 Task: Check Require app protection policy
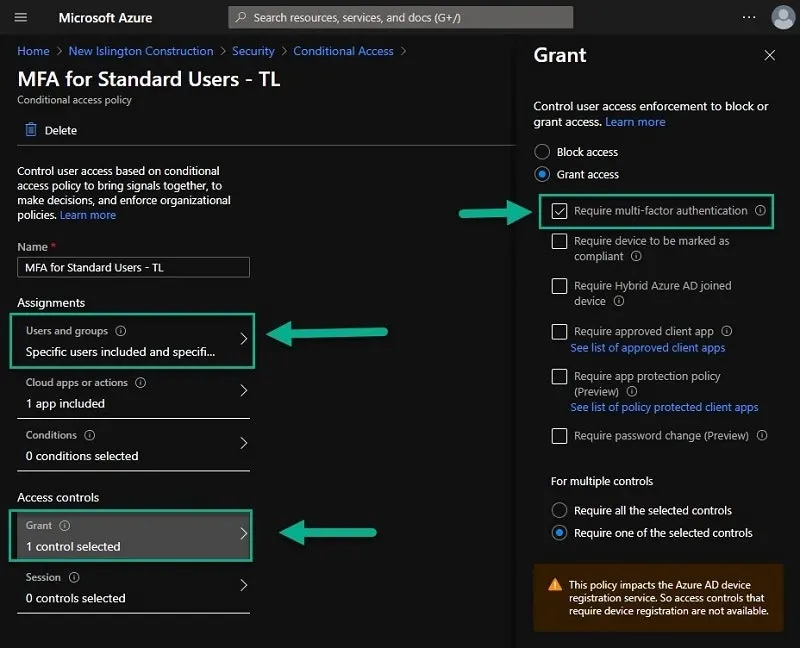559,377
